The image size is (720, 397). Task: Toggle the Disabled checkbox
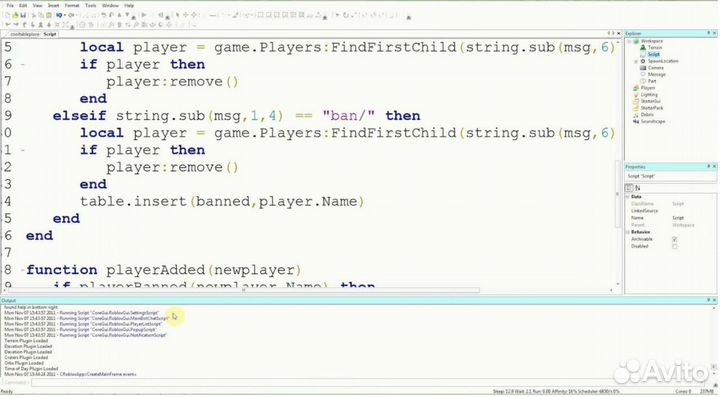point(675,246)
